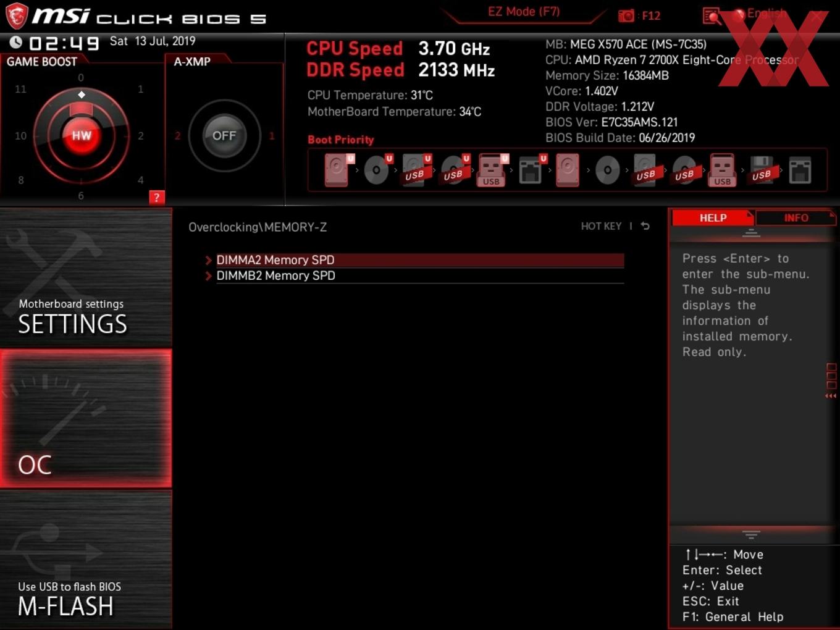
Task: Click the MotherBoard Temperature 34°C reading
Action: tap(394, 111)
